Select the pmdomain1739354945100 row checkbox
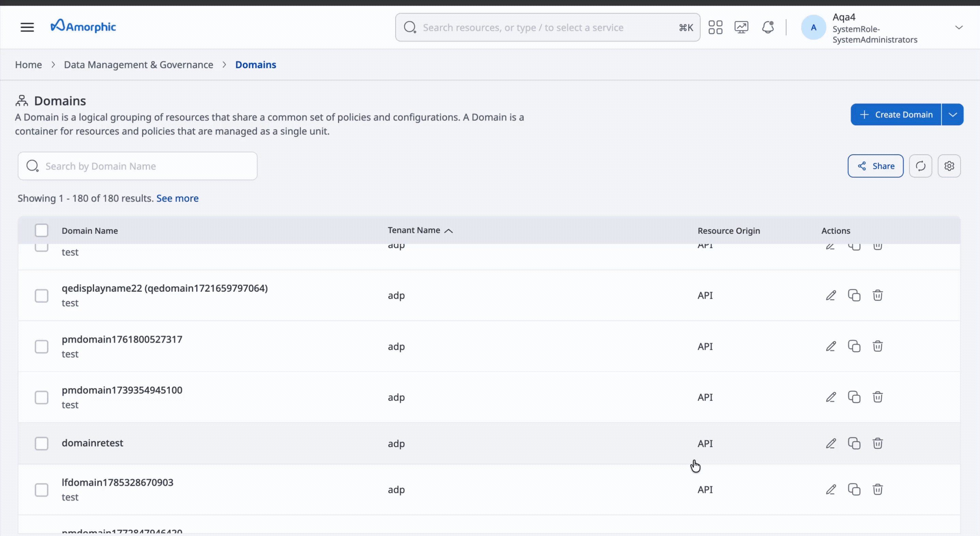This screenshot has width=980, height=536. click(x=42, y=398)
